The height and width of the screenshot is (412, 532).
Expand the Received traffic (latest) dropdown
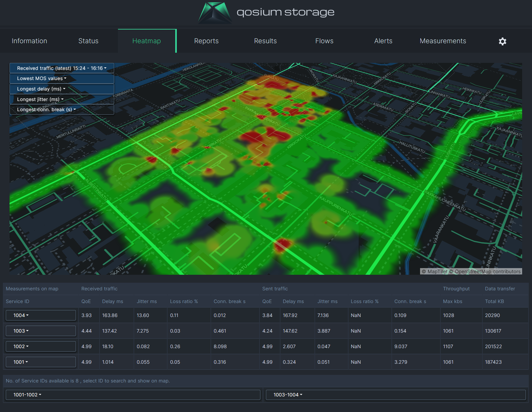62,68
